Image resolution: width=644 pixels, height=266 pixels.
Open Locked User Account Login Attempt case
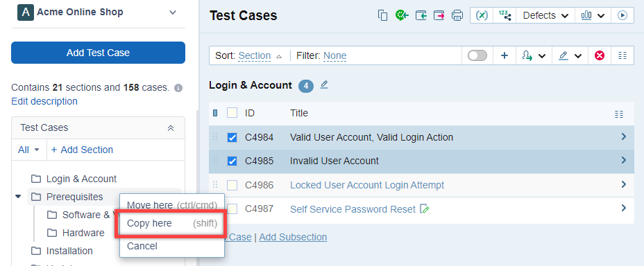(x=367, y=185)
